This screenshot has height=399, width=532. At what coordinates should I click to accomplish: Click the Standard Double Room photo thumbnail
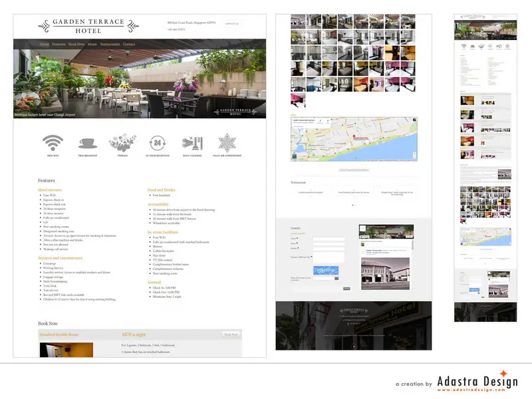66,350
